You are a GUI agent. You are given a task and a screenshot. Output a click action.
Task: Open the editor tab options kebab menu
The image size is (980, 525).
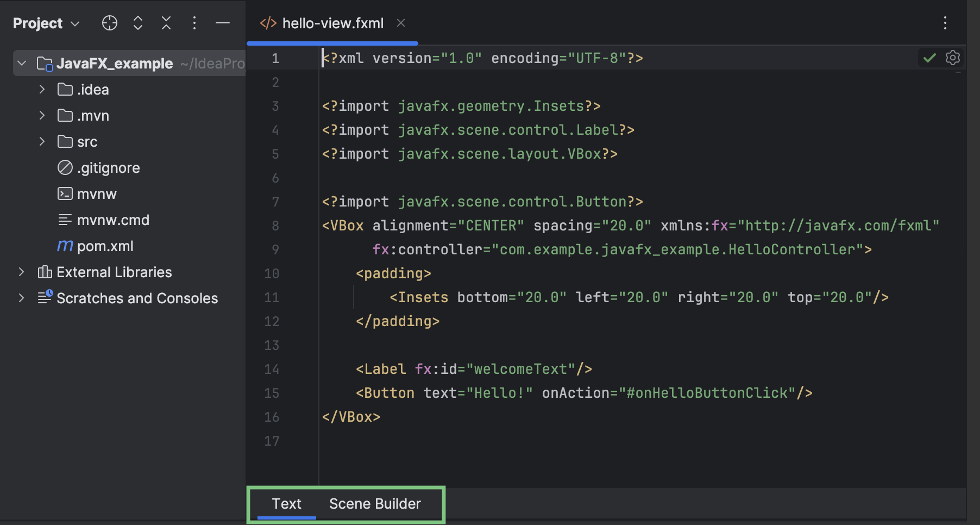click(945, 23)
